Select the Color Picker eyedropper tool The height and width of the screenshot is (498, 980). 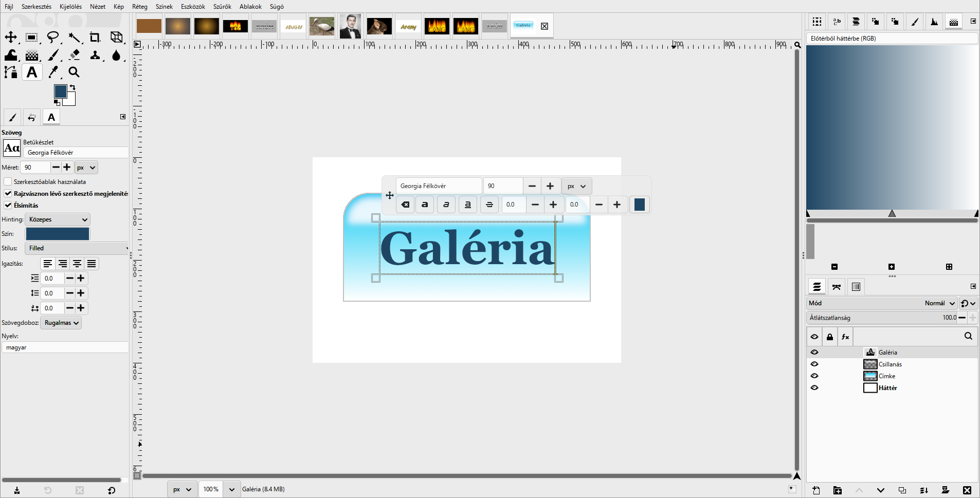[53, 72]
